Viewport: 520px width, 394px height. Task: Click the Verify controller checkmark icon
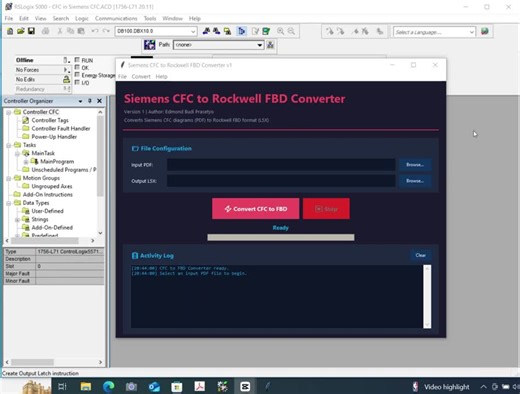(266, 31)
